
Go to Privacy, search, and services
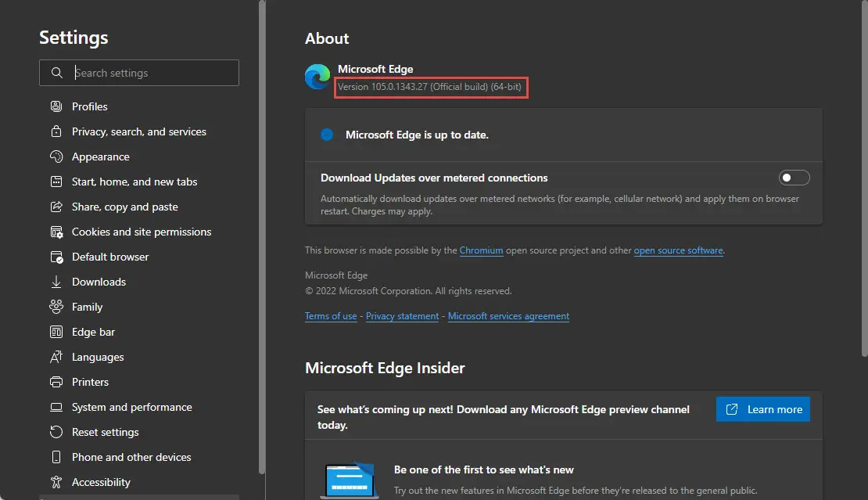(x=139, y=131)
